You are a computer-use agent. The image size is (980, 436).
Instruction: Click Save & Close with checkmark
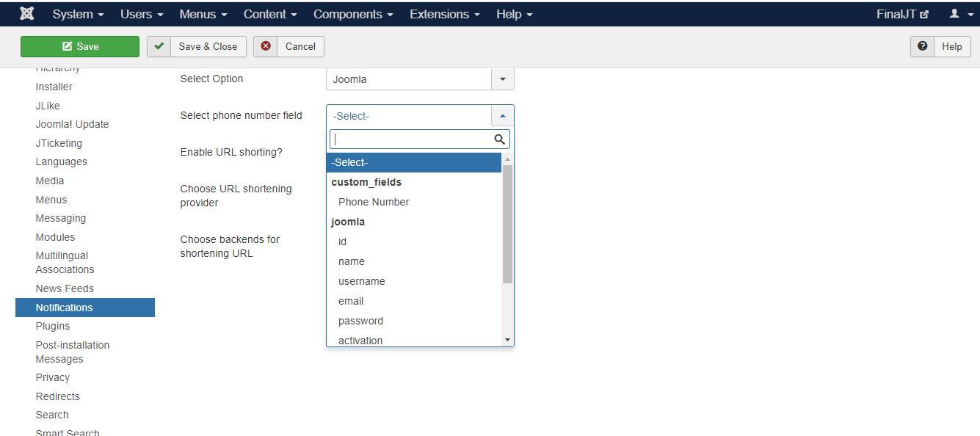[197, 46]
